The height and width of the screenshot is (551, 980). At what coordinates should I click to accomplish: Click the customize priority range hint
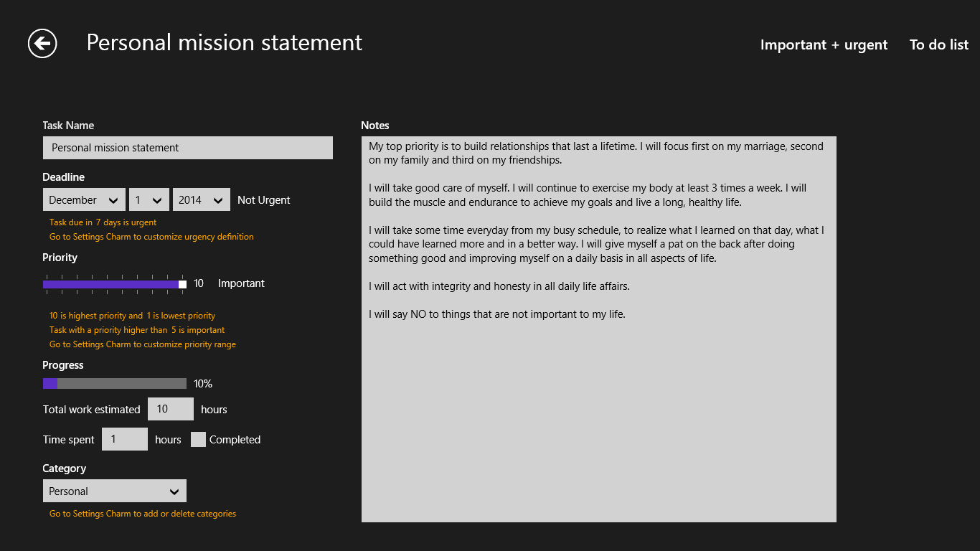tap(143, 344)
